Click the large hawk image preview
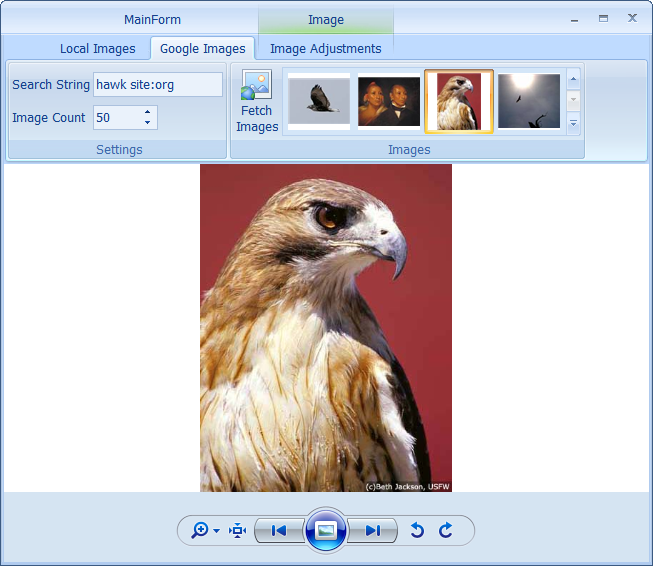The image size is (653, 566). (326, 328)
